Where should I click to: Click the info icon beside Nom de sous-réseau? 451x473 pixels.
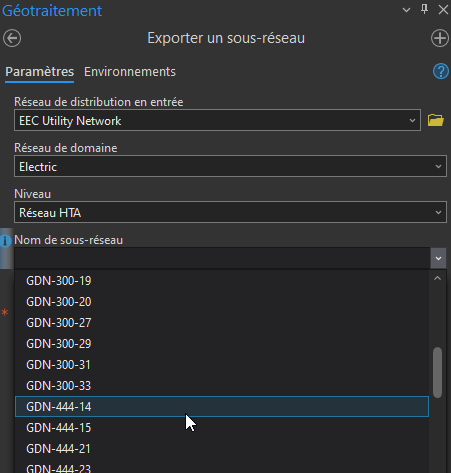point(5,241)
